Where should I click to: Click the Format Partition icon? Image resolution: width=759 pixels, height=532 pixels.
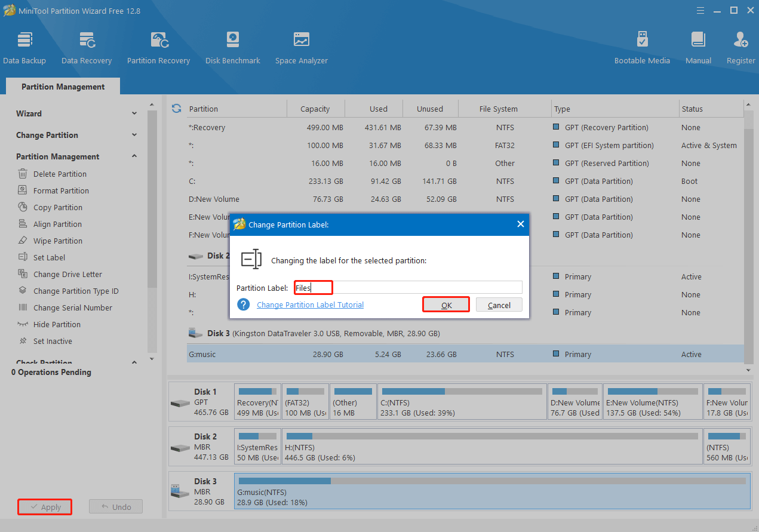(23, 190)
